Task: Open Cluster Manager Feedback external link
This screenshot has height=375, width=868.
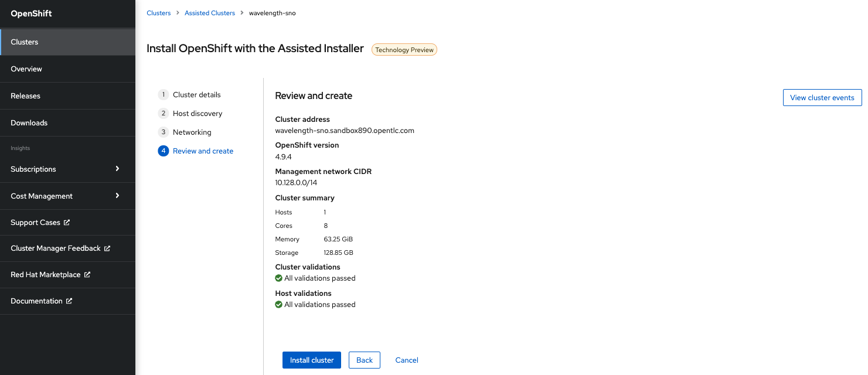Action: pyautogui.click(x=107, y=248)
